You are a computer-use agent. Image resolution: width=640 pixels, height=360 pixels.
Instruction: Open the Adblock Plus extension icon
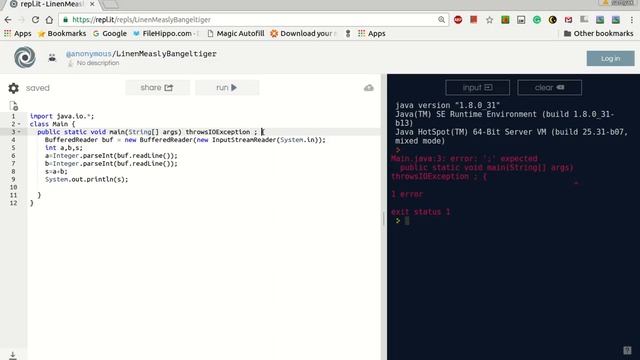[458, 20]
